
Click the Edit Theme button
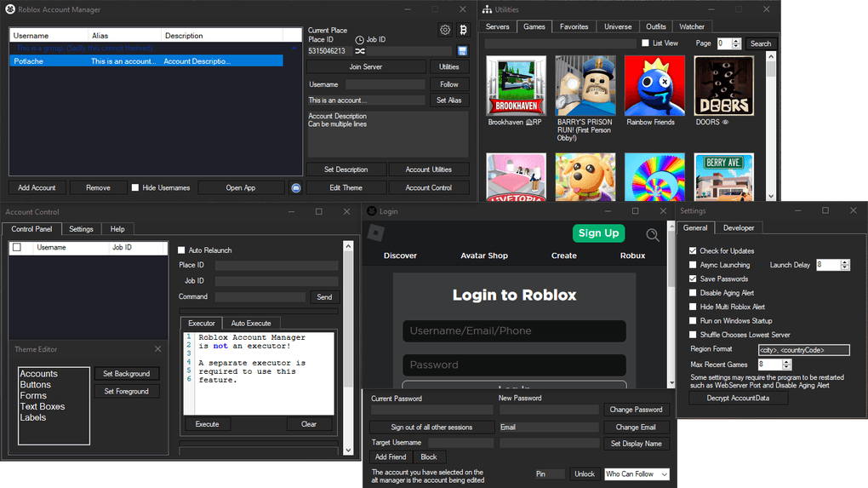click(346, 187)
